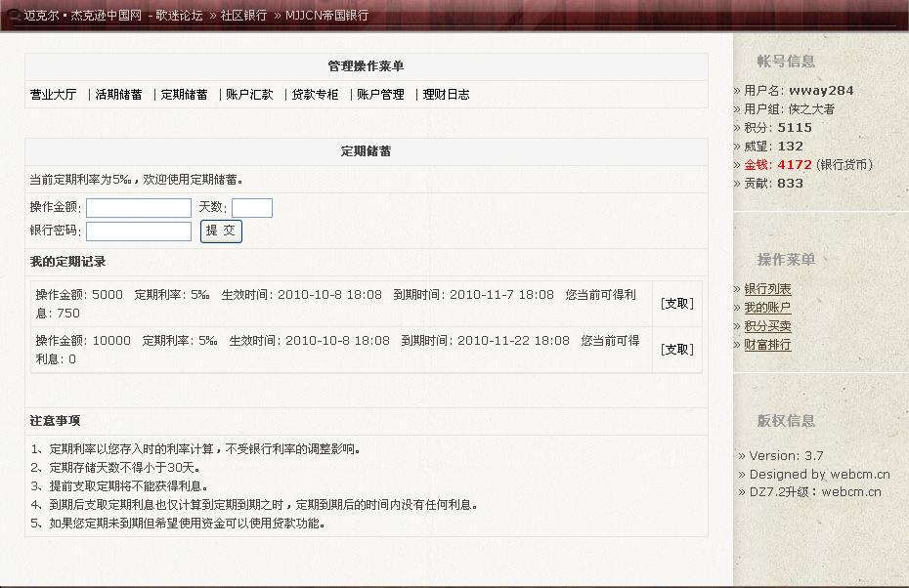View the 理财日志 page

446,95
